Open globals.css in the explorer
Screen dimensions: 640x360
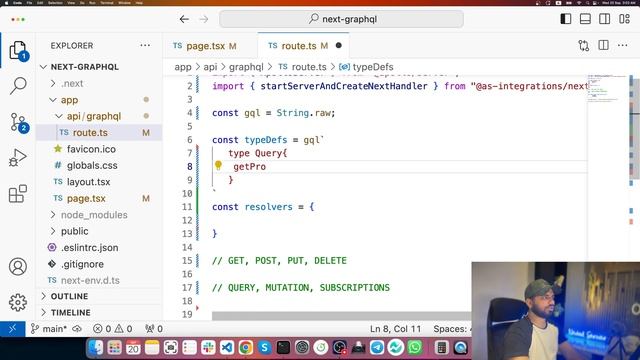point(99,165)
